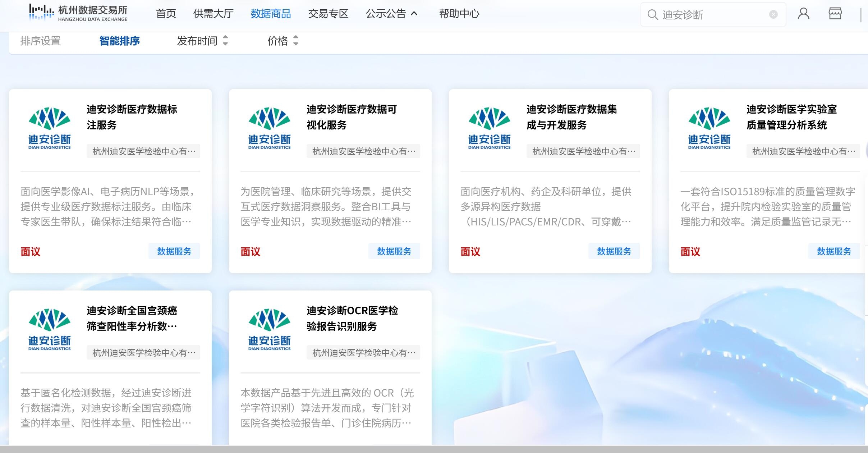The image size is (868, 453).
Task: Click provider tag on 质量管理分析系统 card
Action: (x=803, y=151)
